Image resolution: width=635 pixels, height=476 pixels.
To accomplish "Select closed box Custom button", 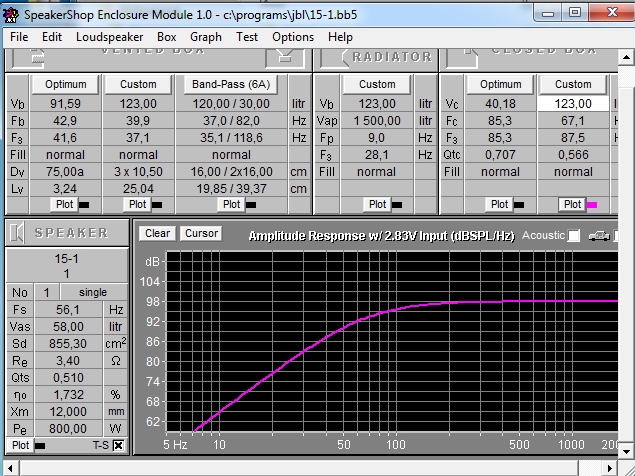I will 573,84.
